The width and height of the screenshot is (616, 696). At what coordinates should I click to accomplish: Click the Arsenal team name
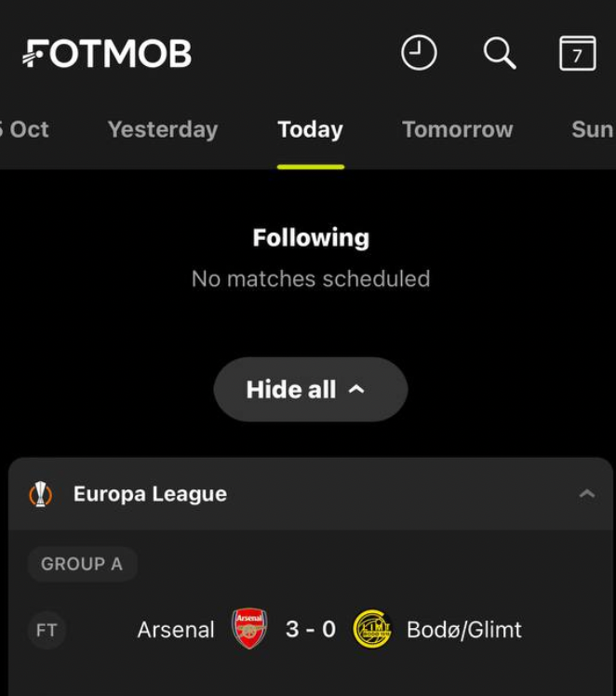(x=176, y=630)
